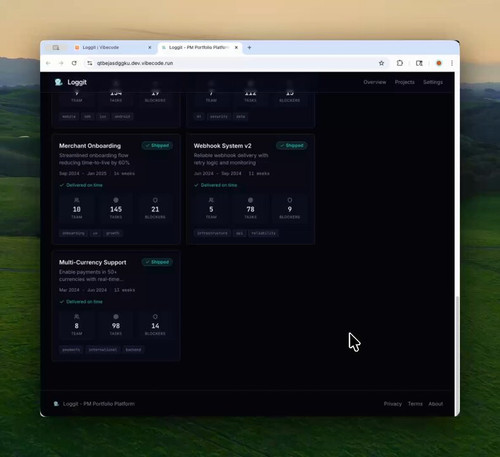500x457 pixels.
Task: Click the 98 tasks value in Multi-Currency card
Action: pyautogui.click(x=116, y=326)
